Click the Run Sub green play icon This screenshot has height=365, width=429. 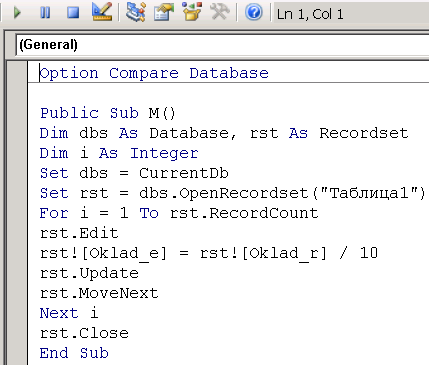click(17, 13)
